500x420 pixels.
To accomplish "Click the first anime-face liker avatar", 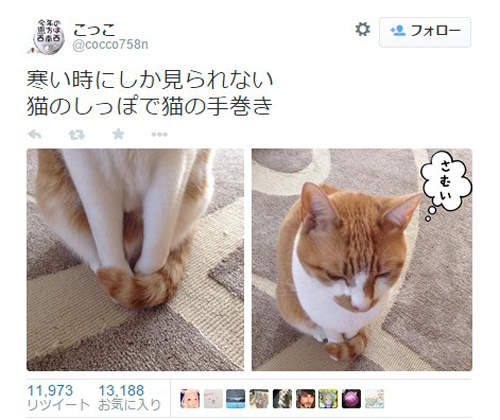I will point(190,399).
